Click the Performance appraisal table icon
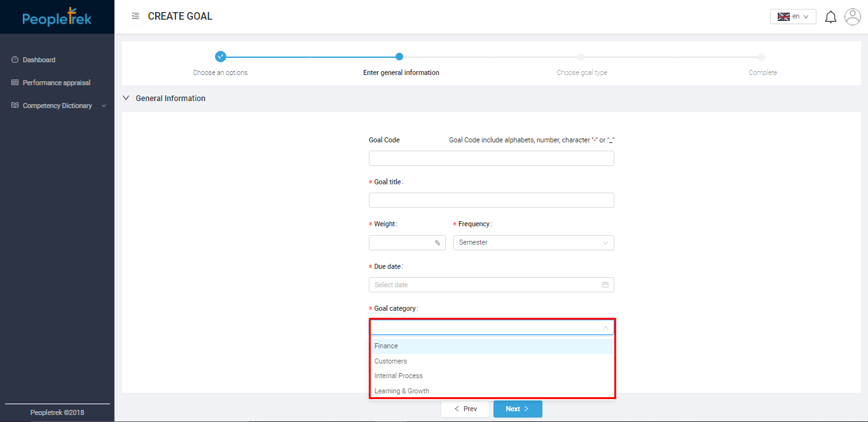 pos(15,83)
